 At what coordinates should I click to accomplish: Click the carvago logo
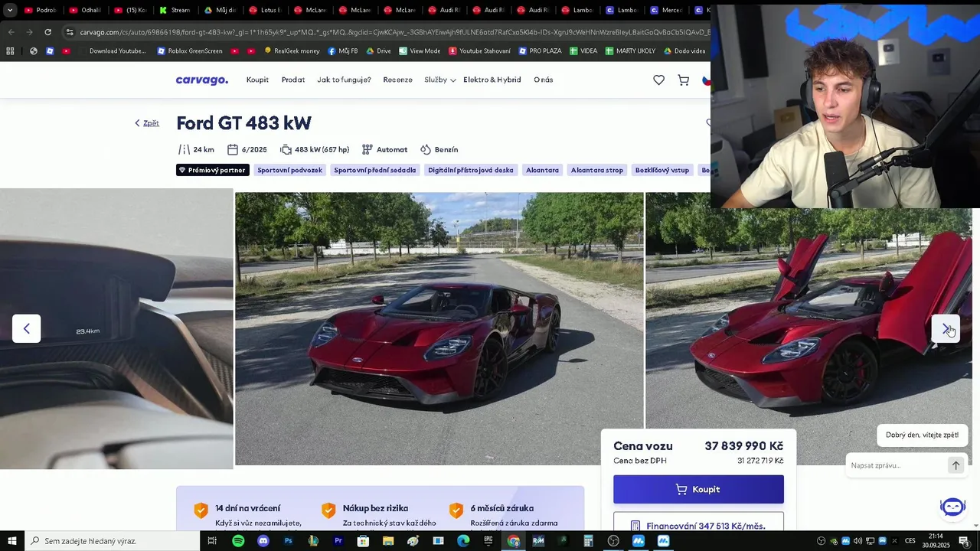[x=202, y=80]
